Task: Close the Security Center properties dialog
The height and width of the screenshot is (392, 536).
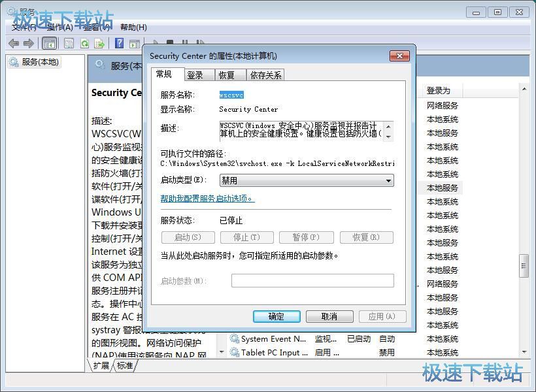Action: pyautogui.click(x=399, y=56)
